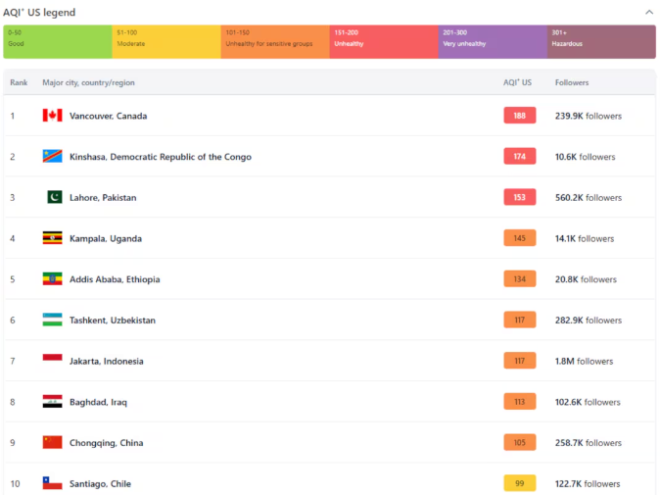Image resolution: width=660 pixels, height=495 pixels.
Task: Open Kinshasa, Democratic Republic of the Congo
Action: coord(160,157)
